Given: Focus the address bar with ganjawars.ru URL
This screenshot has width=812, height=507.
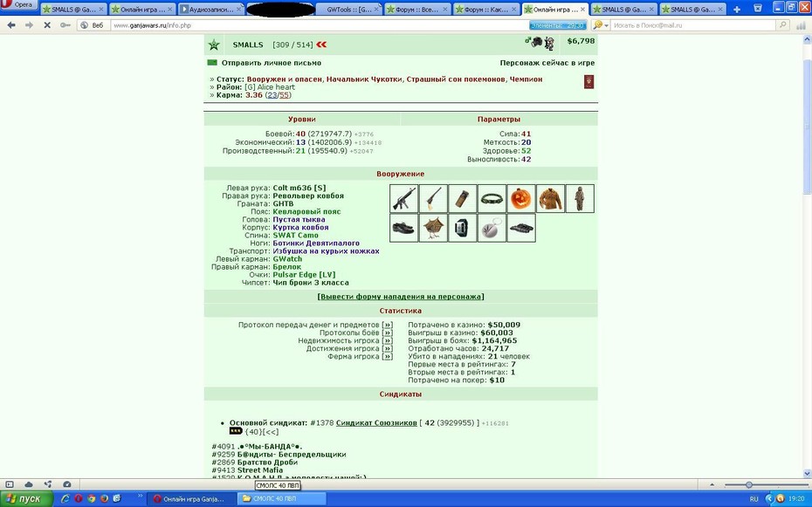Looking at the screenshot, I should point(319,24).
